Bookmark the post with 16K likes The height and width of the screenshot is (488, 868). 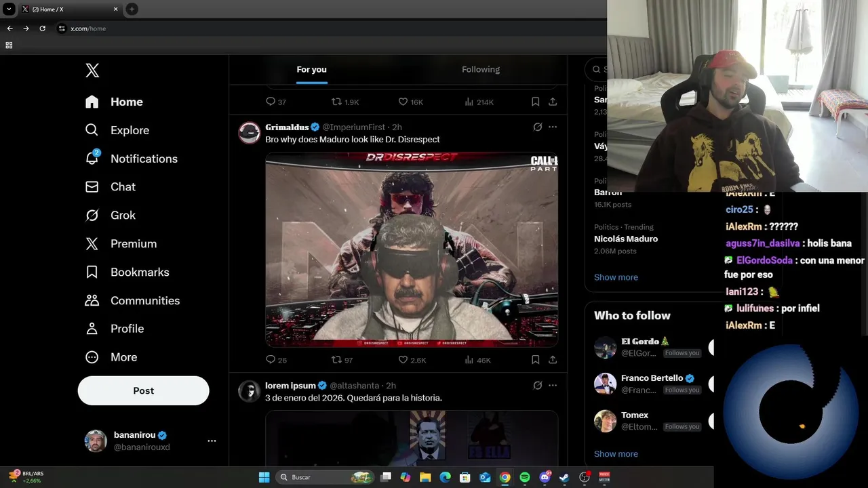pos(535,102)
